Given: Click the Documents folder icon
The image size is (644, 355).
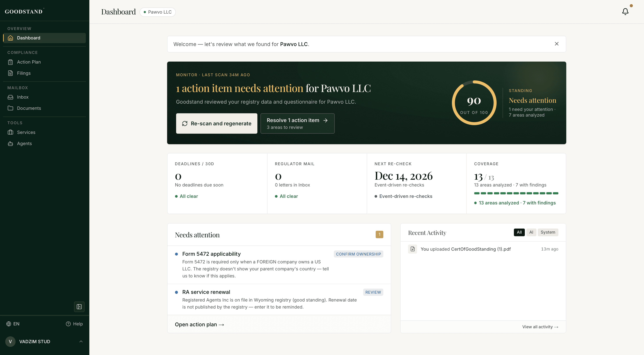Looking at the screenshot, I should (10, 108).
